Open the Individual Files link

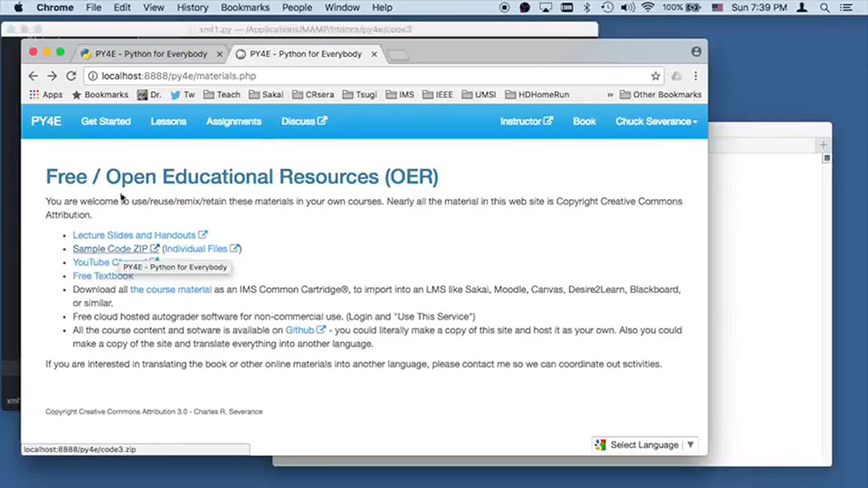(x=202, y=249)
